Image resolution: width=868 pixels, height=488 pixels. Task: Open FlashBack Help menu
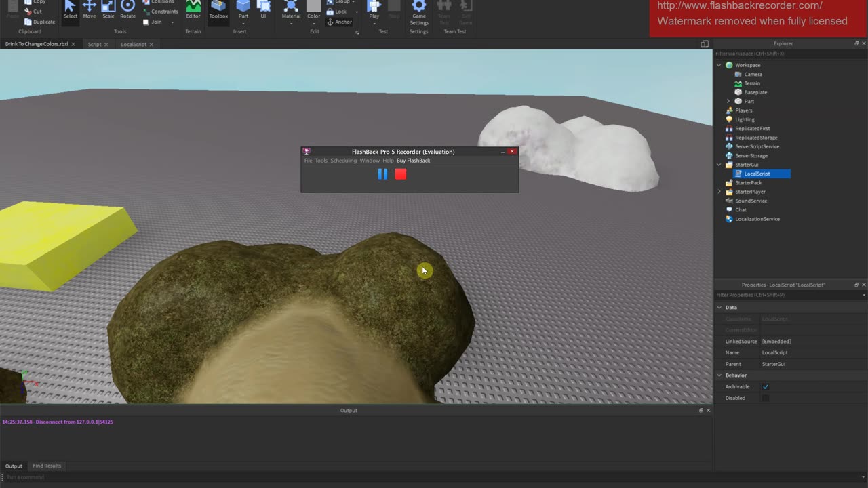388,161
